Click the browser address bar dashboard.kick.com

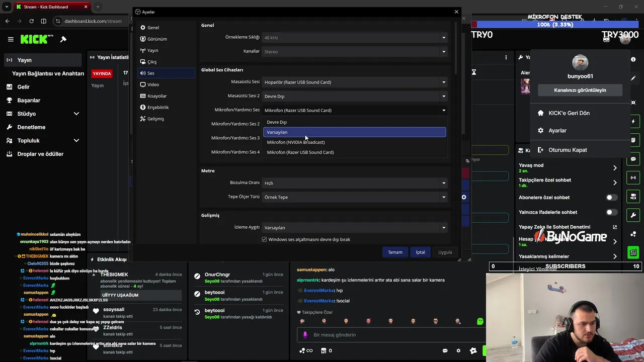93,21
